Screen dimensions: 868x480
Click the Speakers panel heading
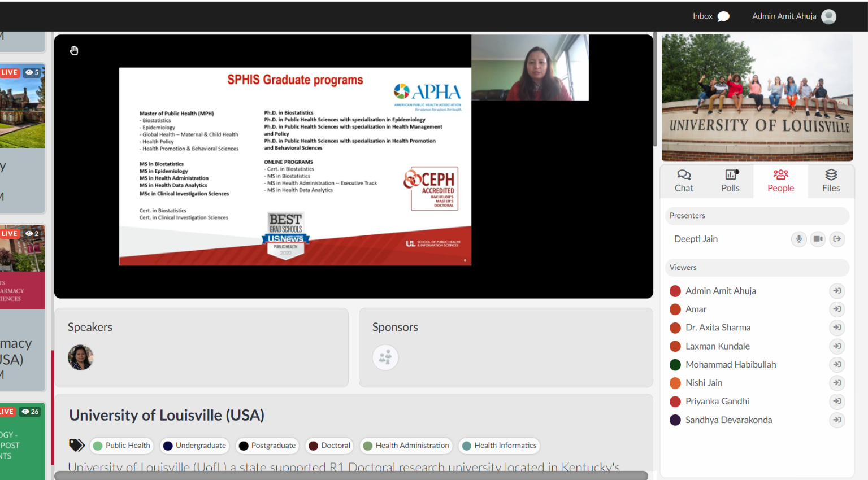[x=90, y=327]
